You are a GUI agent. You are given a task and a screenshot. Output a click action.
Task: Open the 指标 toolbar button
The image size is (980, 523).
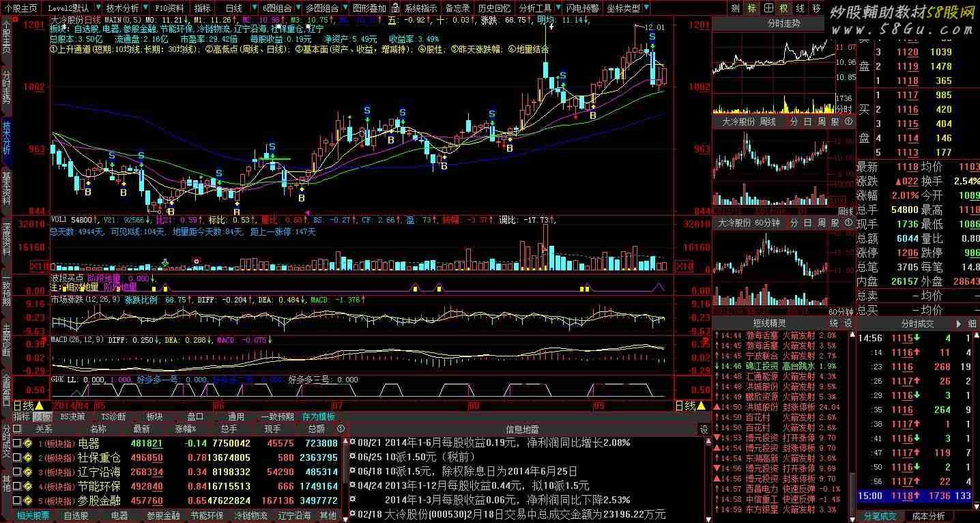203,8
